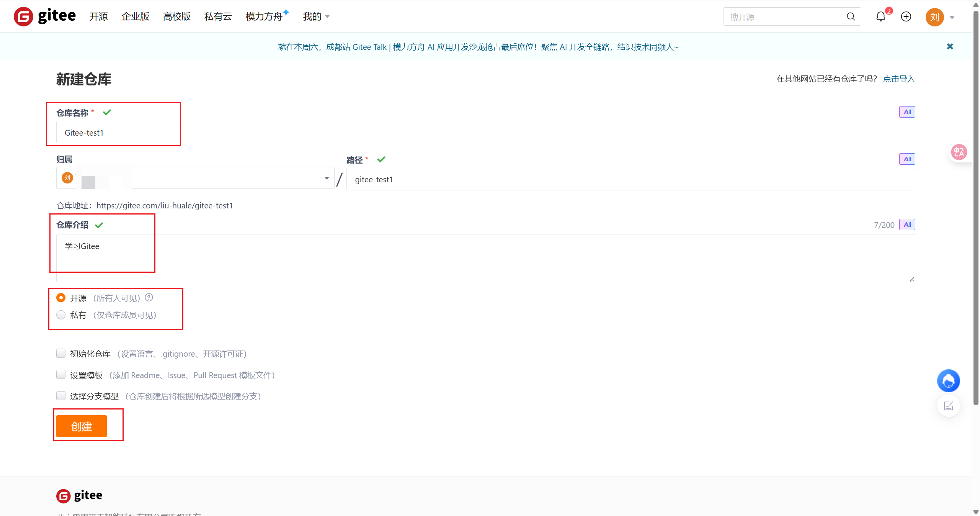Click the help question icon beside 开源
Screen dimensions: 980x516
click(x=149, y=298)
